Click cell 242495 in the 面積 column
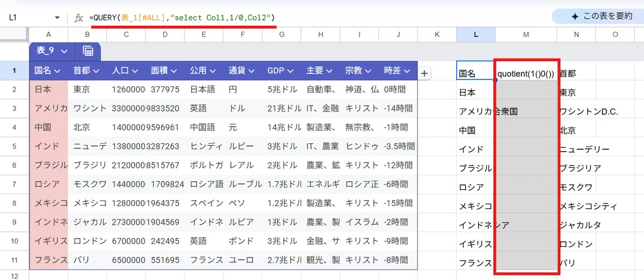644x280 pixels. (x=165, y=241)
